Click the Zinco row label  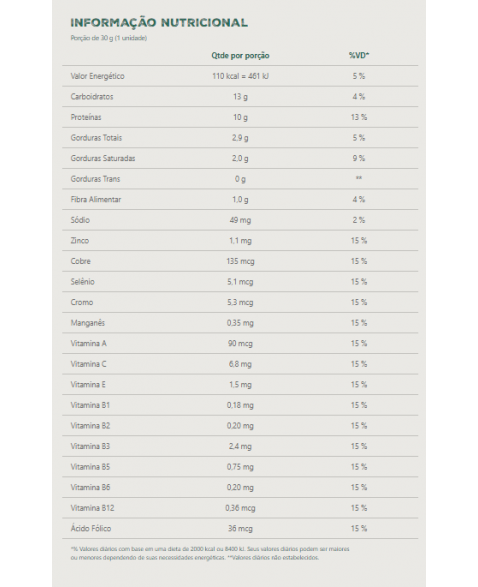(x=80, y=241)
